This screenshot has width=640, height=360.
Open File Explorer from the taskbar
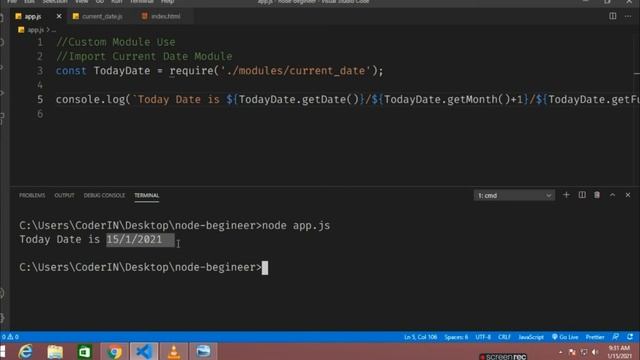(55, 351)
